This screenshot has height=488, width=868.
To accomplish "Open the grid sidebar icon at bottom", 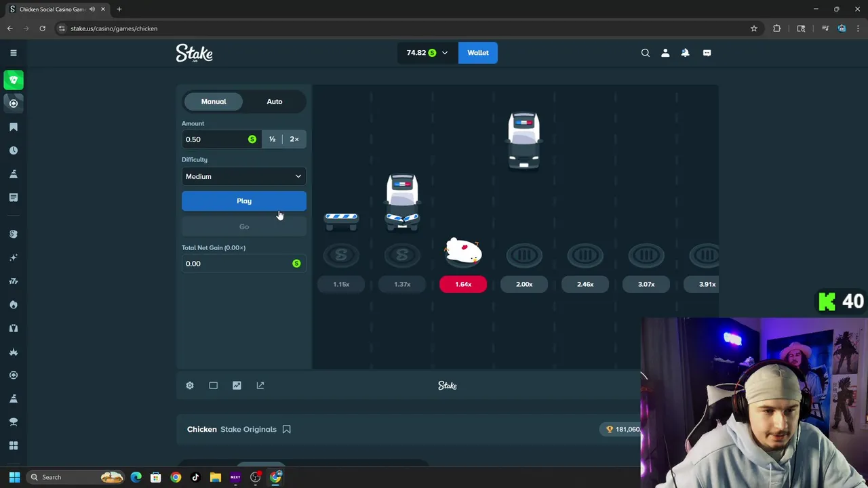I will 14,445.
